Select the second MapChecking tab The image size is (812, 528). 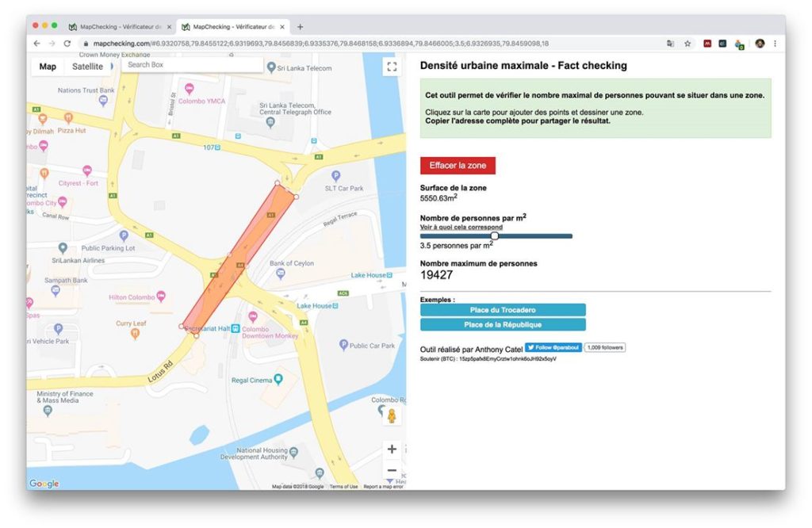coord(233,27)
